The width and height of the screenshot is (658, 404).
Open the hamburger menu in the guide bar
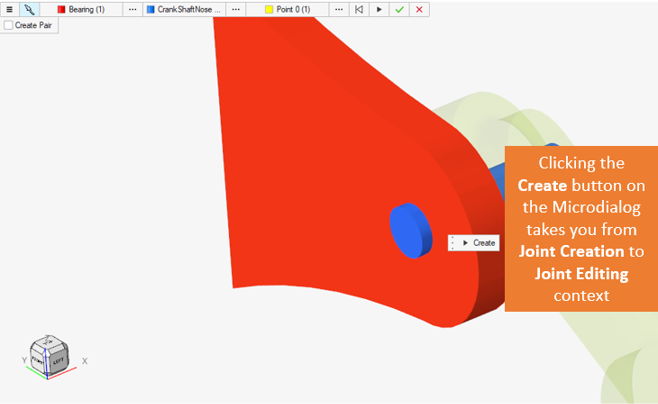tap(10, 9)
